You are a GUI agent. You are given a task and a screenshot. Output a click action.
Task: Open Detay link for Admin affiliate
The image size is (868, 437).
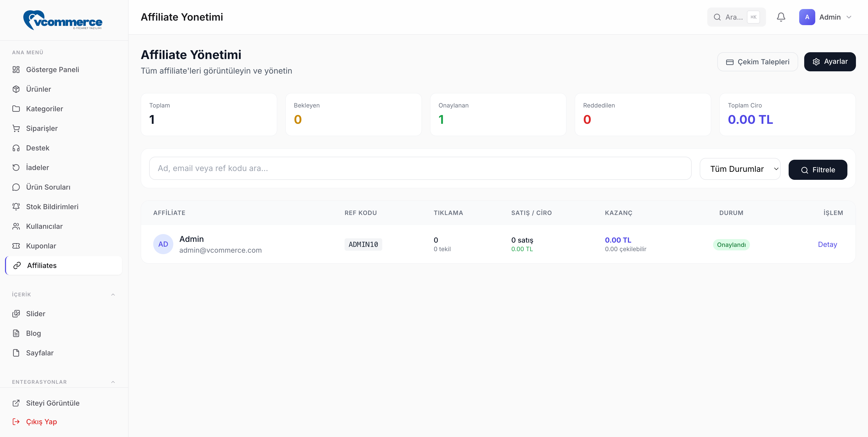coord(827,244)
